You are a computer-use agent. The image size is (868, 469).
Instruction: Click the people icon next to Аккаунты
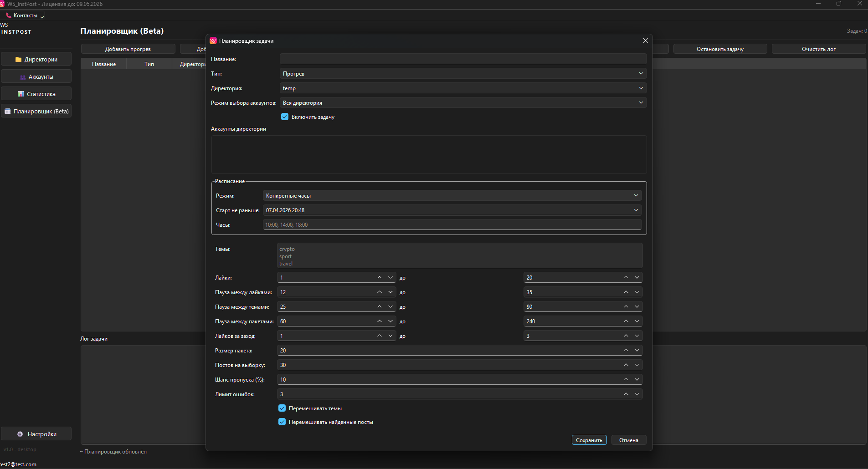click(x=23, y=77)
